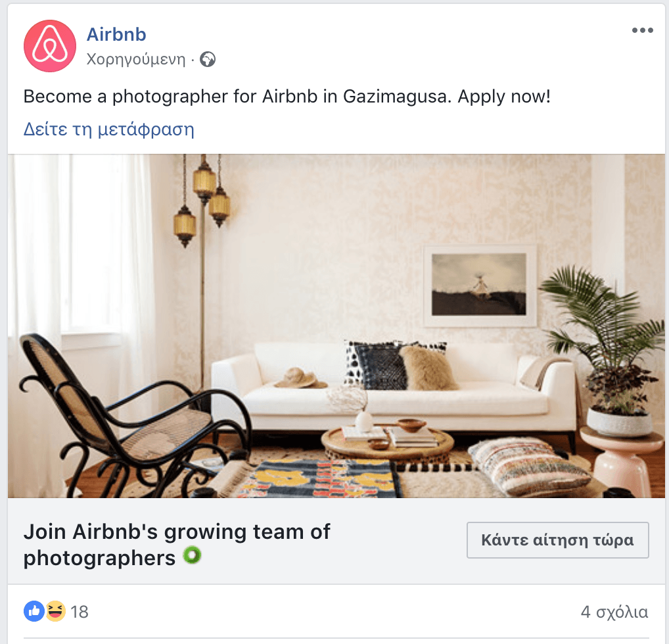Open the 4 σχόλια comments link

614,612
